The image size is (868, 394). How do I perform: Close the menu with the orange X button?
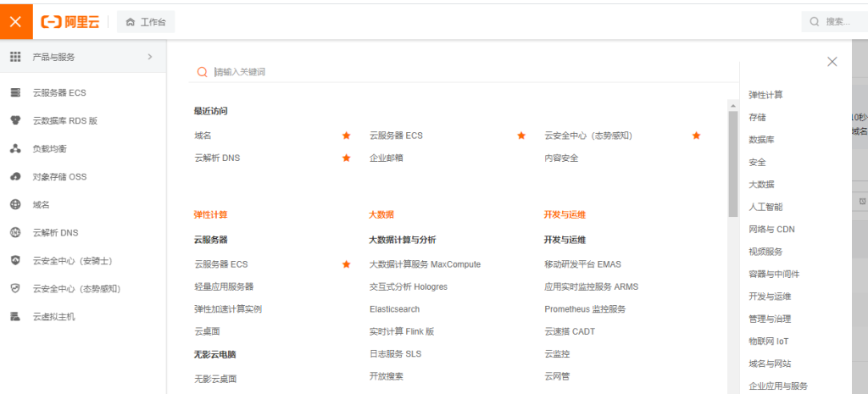pyautogui.click(x=16, y=21)
